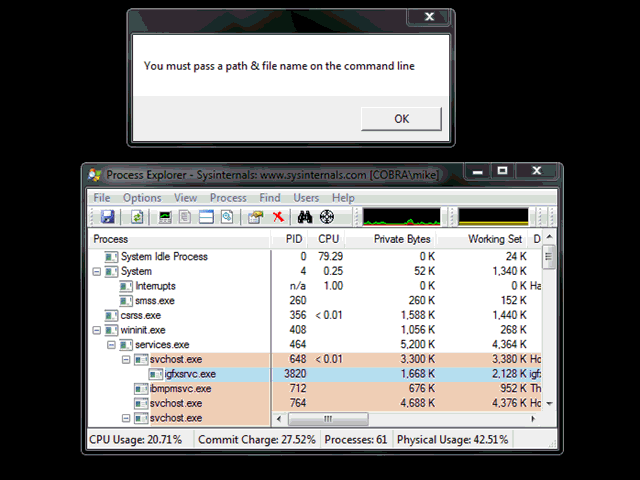This screenshot has width=640, height=480.
Task: Open the Options menu
Action: coord(142,198)
